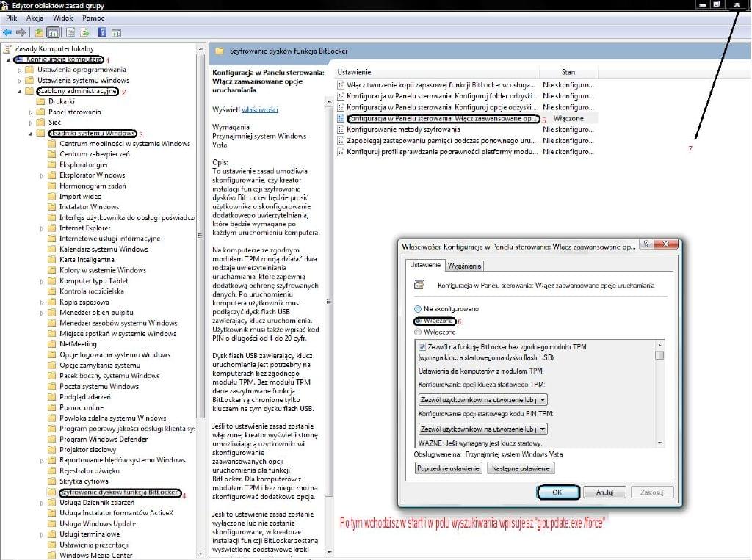Click the 'Następne ustawienie' button
752x560 pixels.
point(521,468)
